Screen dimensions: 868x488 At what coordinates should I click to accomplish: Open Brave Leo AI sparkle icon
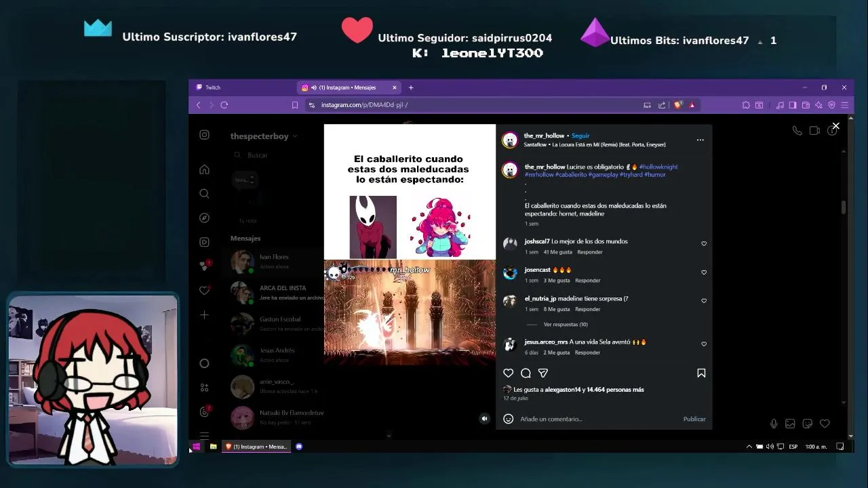[x=818, y=105]
